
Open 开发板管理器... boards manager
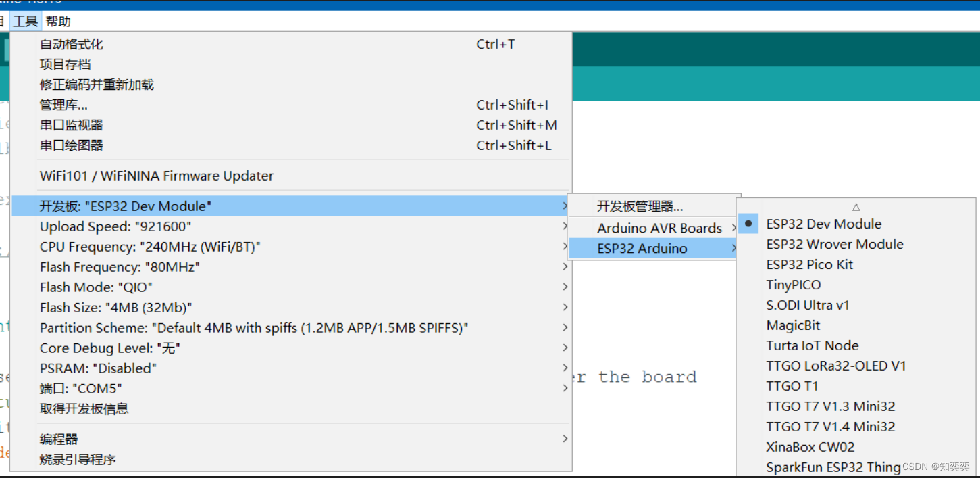click(x=654, y=207)
